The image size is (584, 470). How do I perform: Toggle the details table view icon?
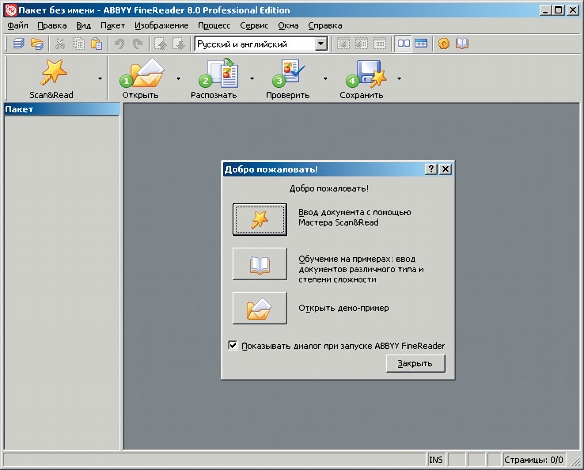[x=421, y=44]
